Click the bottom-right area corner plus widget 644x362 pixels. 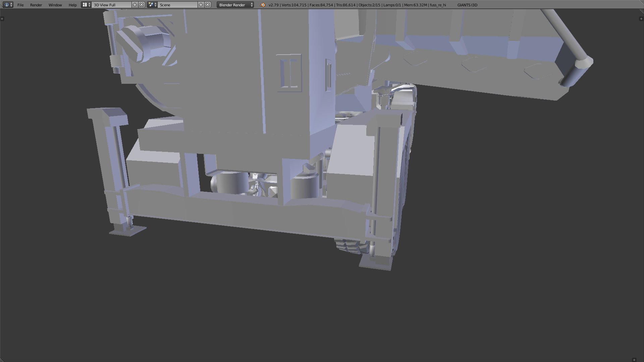634,360
